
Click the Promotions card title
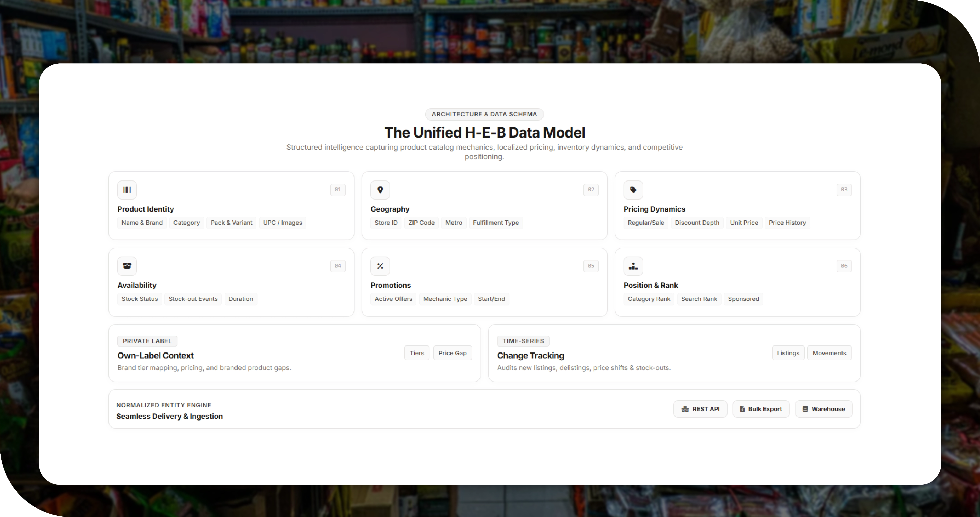click(x=391, y=285)
